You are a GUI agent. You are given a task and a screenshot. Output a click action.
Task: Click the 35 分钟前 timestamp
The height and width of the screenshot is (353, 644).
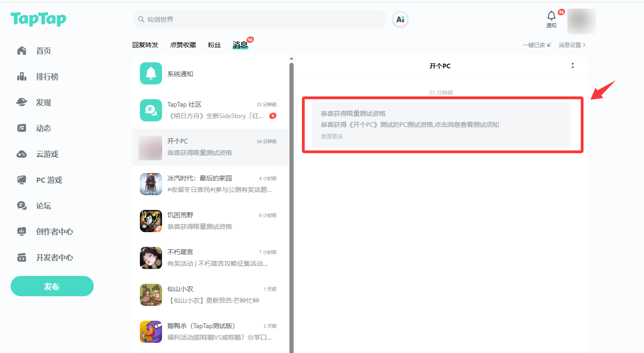click(x=441, y=93)
